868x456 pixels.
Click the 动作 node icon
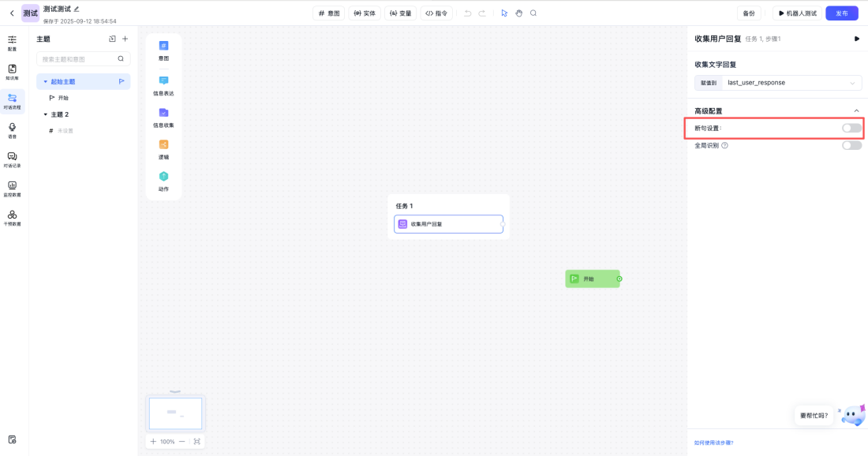[x=163, y=176]
